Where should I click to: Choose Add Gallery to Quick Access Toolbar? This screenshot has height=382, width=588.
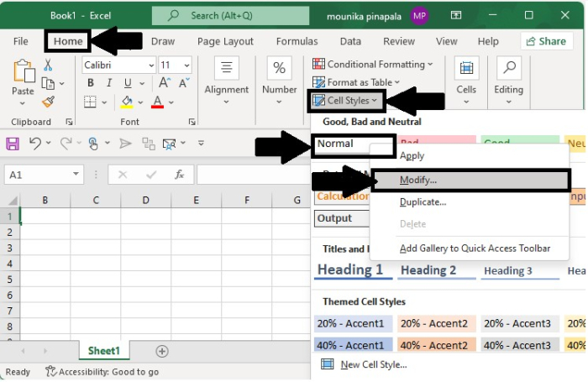tap(470, 249)
